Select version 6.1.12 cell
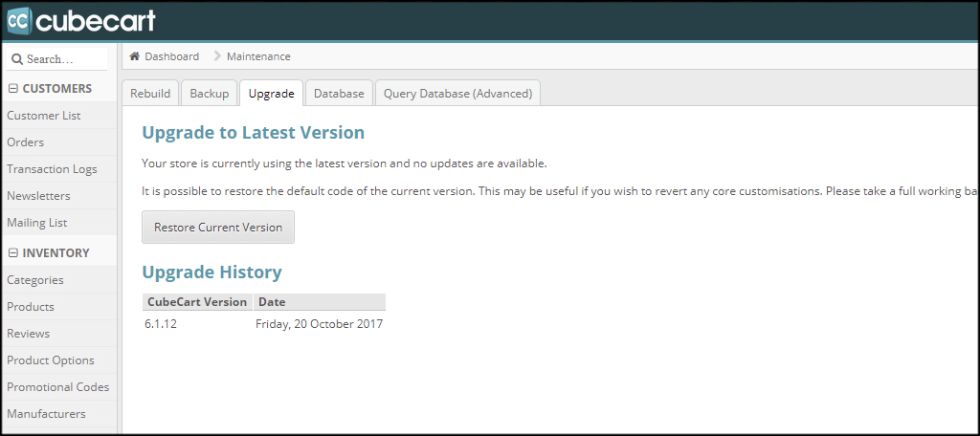Viewport: 980px width, 436px height. click(x=161, y=324)
